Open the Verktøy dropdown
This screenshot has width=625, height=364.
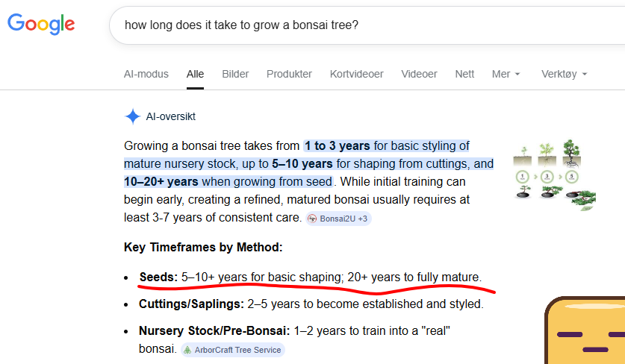(564, 74)
